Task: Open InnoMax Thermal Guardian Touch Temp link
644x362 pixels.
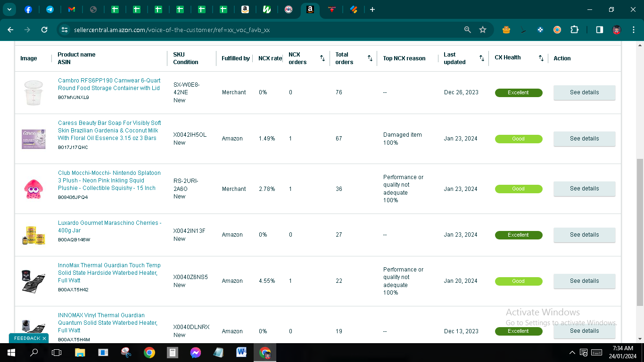Action: point(109,273)
